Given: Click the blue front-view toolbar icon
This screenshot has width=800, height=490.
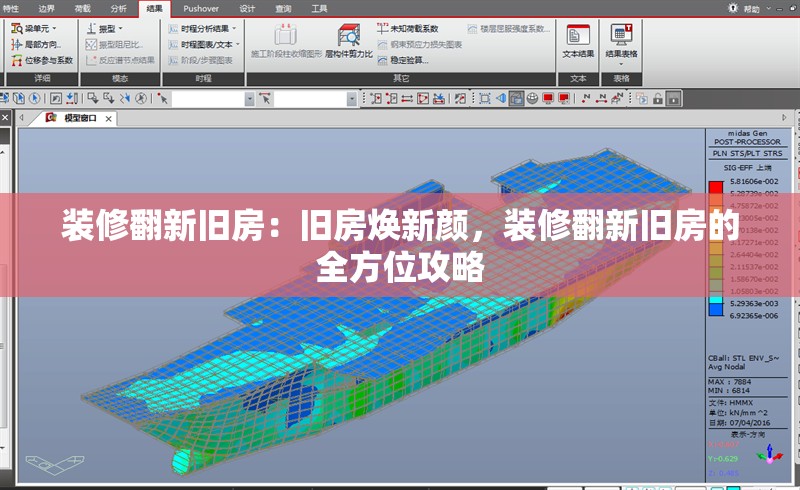Looking at the screenshot, I should (501, 98).
